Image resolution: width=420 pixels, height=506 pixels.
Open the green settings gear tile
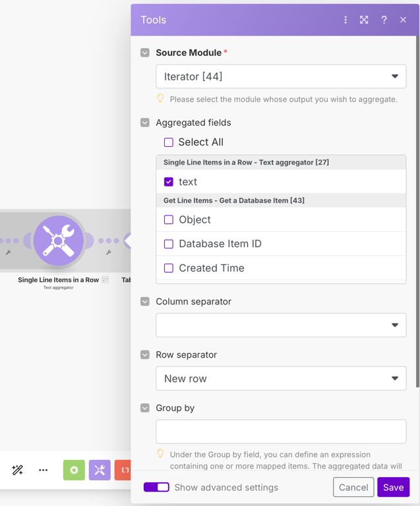click(74, 470)
